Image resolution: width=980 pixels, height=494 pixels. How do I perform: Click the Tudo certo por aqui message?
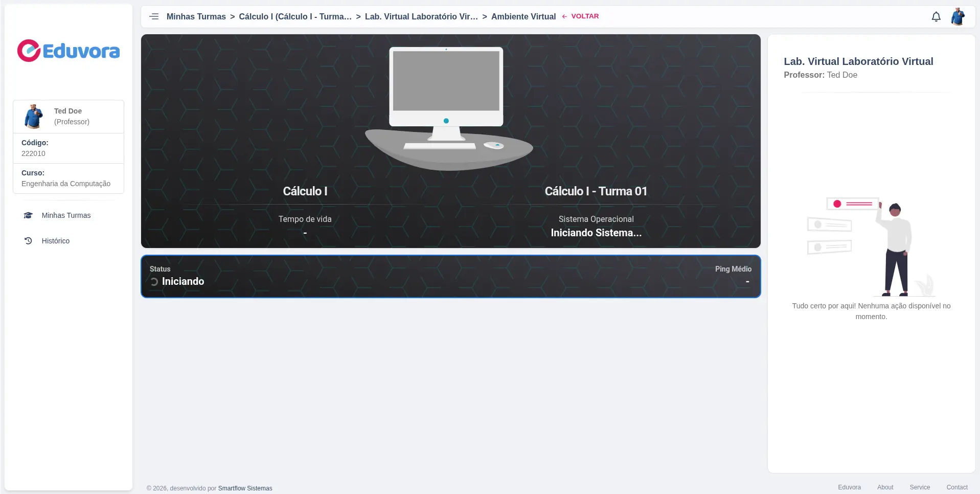871,311
